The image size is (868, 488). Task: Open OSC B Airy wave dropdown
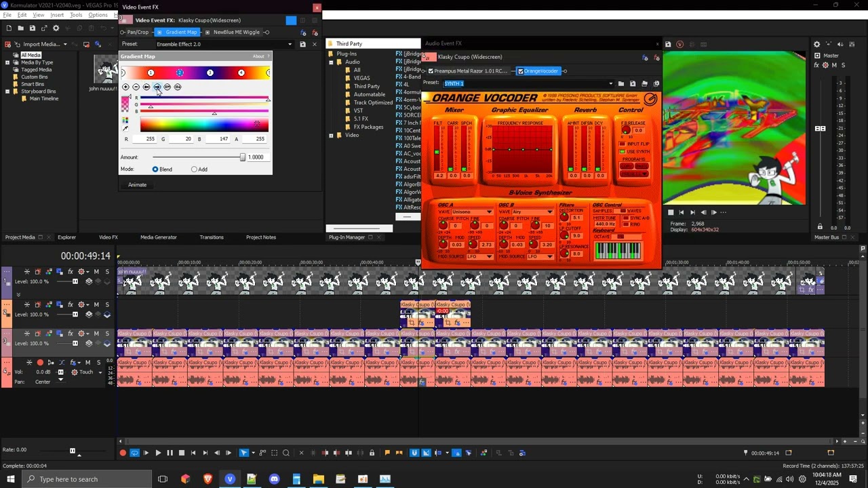pos(550,212)
